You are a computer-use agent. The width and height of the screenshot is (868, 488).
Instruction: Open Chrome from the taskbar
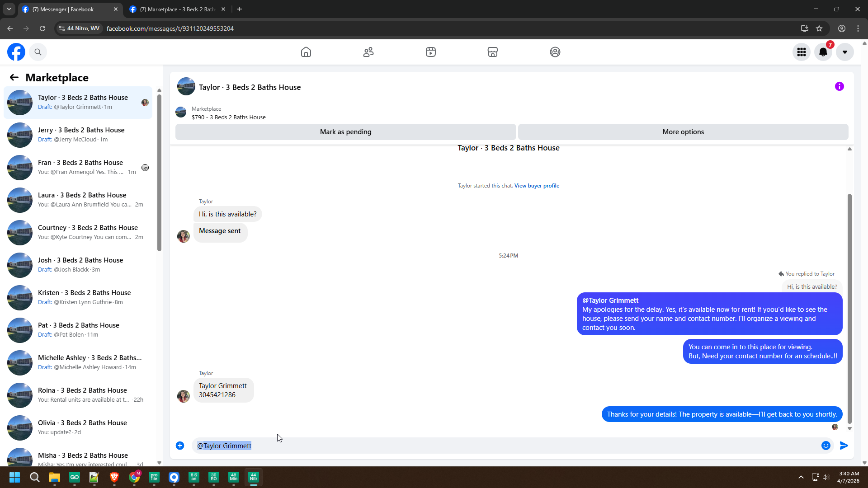click(x=134, y=477)
